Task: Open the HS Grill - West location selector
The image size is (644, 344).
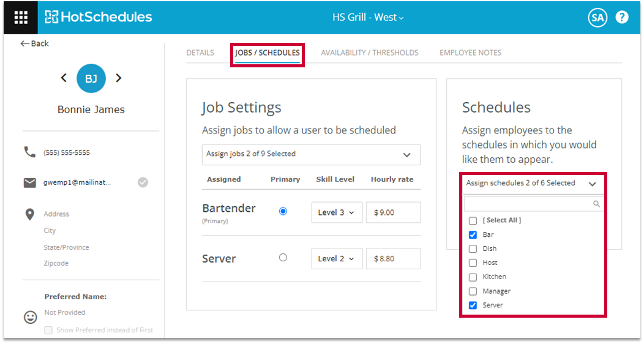Action: 368,17
